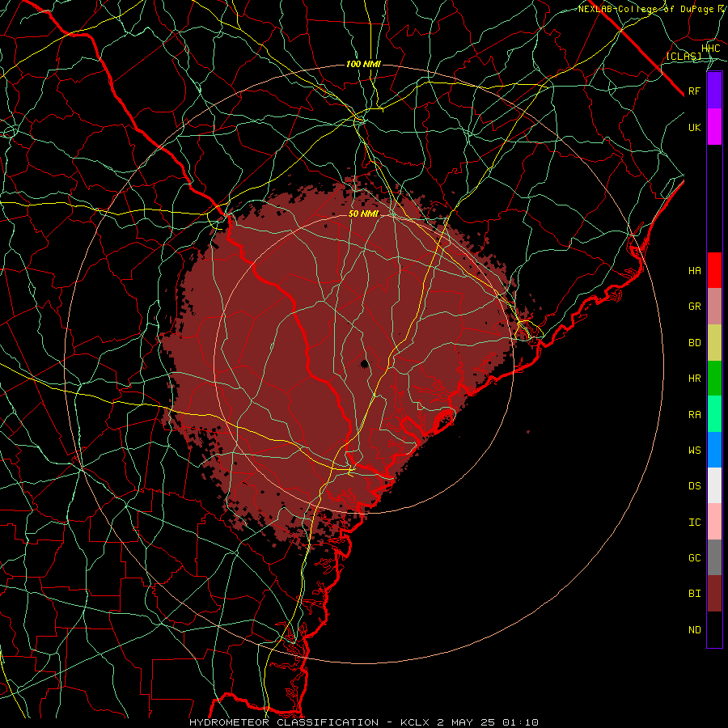Click the WS blue legend swatch
The width and height of the screenshot is (728, 728).
(x=714, y=450)
